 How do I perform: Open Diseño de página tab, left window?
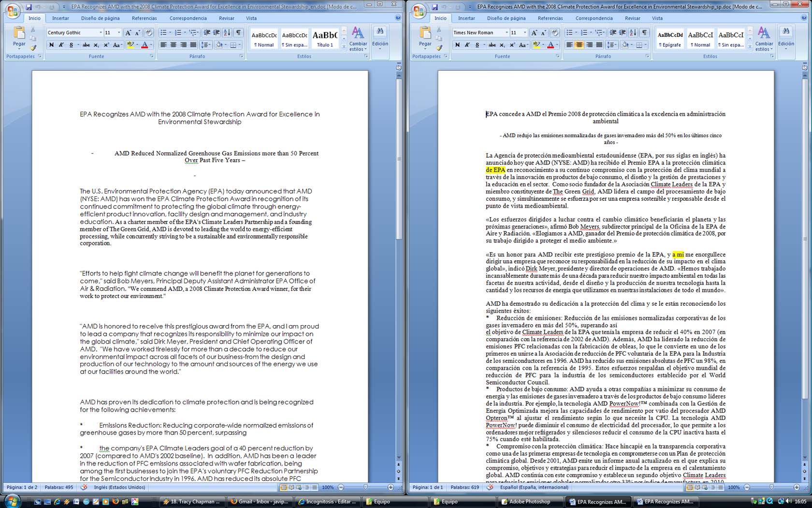[100, 18]
